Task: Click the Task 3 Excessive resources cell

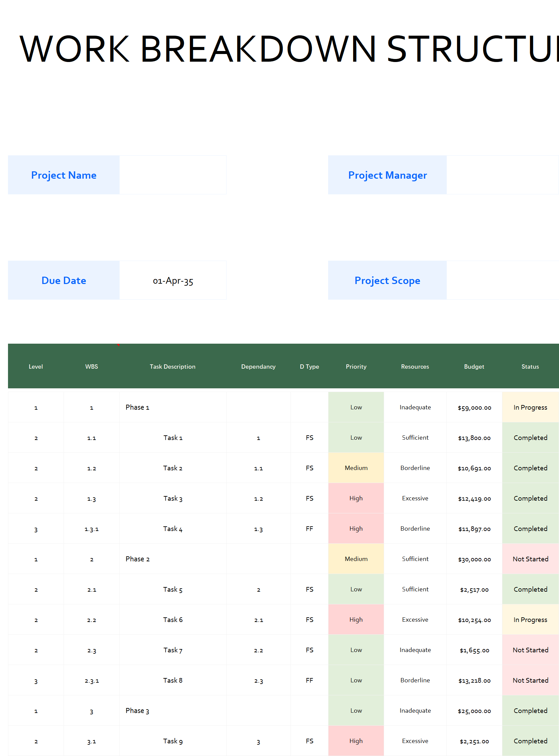Action: pos(415,498)
